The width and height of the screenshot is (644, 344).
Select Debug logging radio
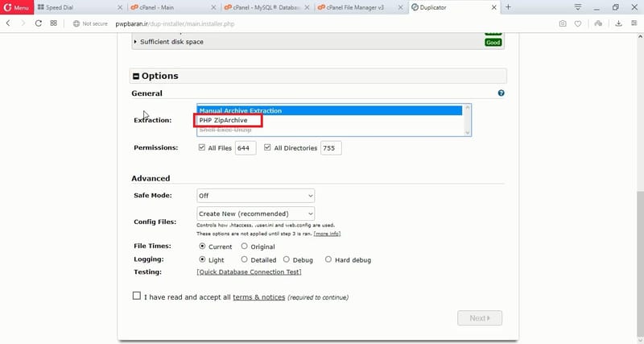coord(287,259)
